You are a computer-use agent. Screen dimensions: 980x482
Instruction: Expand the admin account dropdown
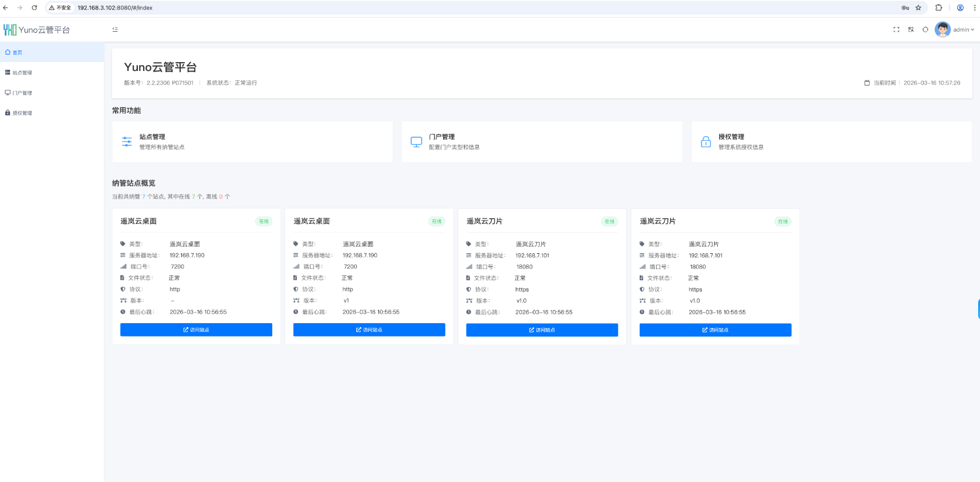(964, 29)
